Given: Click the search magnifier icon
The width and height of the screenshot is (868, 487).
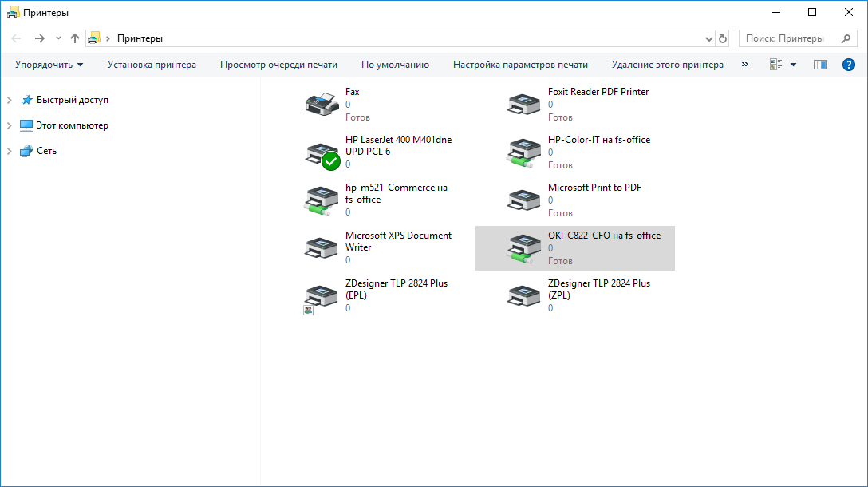Looking at the screenshot, I should click(x=846, y=38).
